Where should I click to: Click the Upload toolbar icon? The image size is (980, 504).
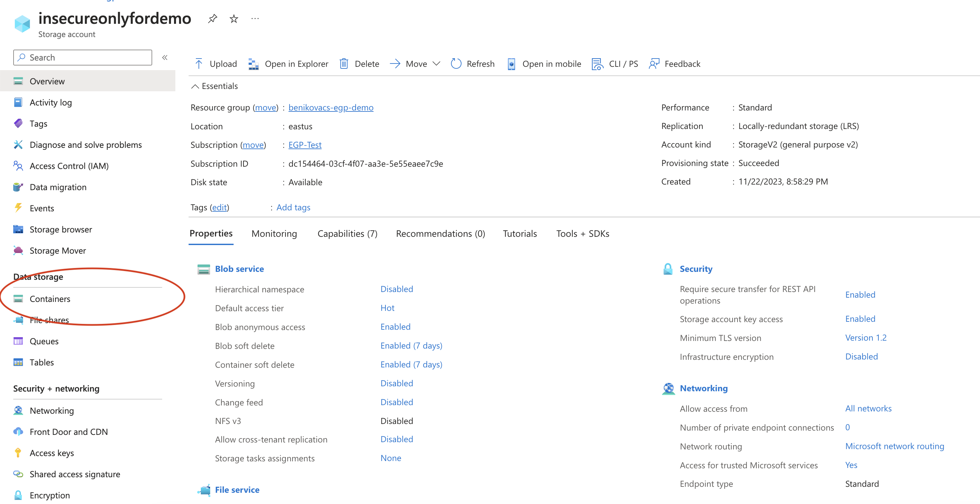[x=199, y=63]
